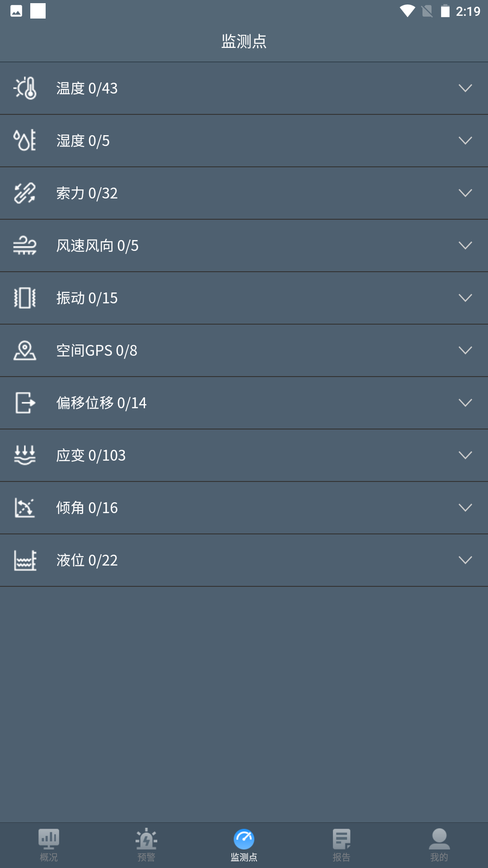488x868 pixels.
Task: Go to the 我的 profile tab
Action: pyautogui.click(x=439, y=844)
